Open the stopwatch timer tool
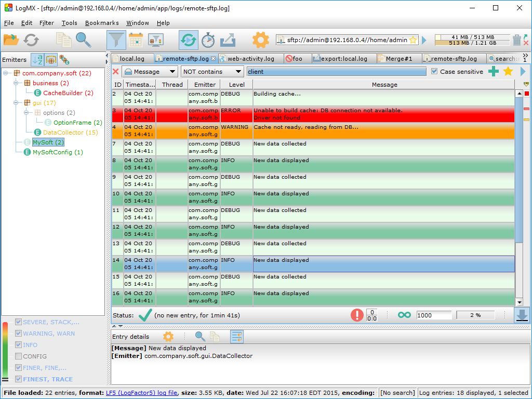The image size is (532, 399). (208, 40)
